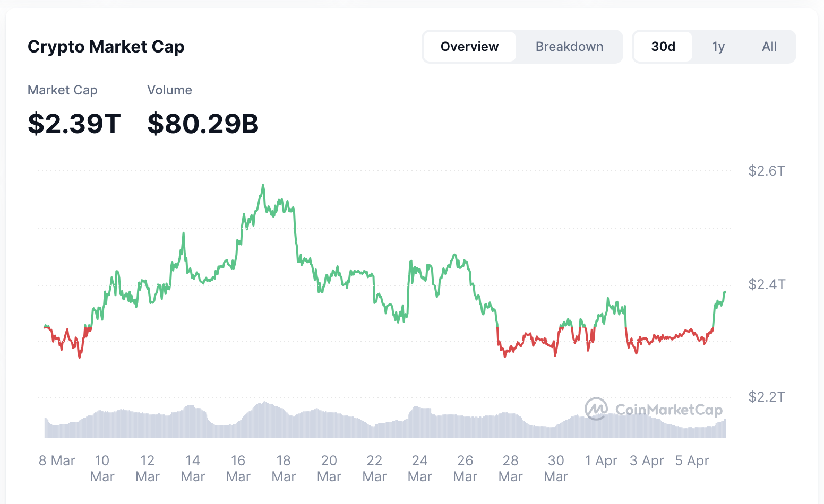Screen dimensions: 824x504
Task: Click the $2.39T market cap value
Action: point(74,123)
